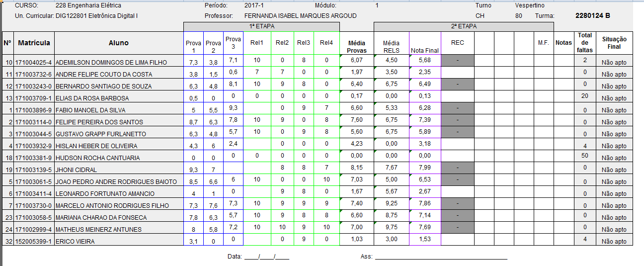Viewport: 644px width, 266px height.
Task: Click the gray REC cell for ADEMILSON
Action: point(457,61)
